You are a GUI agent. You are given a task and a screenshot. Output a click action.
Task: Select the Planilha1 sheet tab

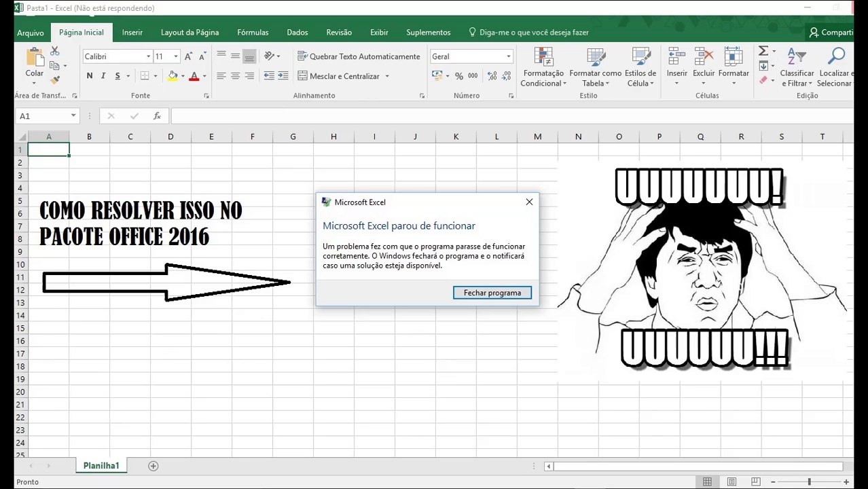[101, 466]
